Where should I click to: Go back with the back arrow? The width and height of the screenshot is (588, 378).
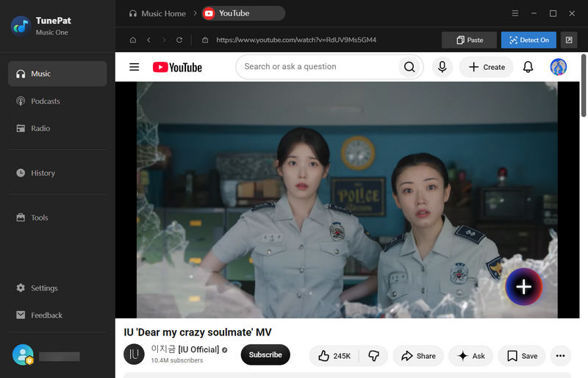pyautogui.click(x=149, y=40)
